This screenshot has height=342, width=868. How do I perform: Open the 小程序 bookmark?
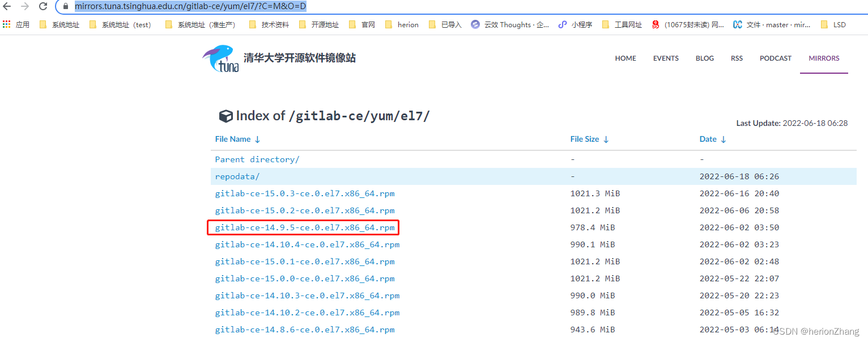coord(575,24)
